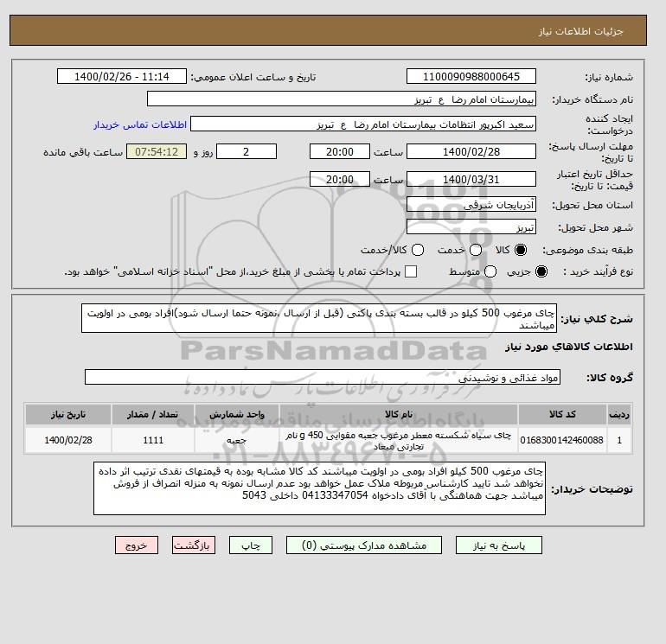The height and width of the screenshot is (644, 666).
Task: Click the تاریخ نیاز column header
Action: tap(68, 414)
